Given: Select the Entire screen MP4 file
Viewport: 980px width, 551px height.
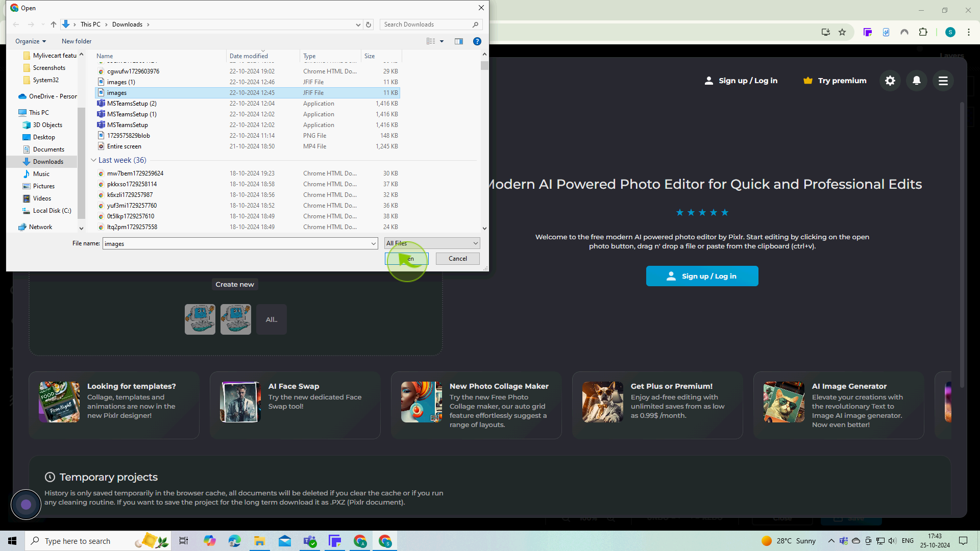Looking at the screenshot, I should pyautogui.click(x=247, y=146).
